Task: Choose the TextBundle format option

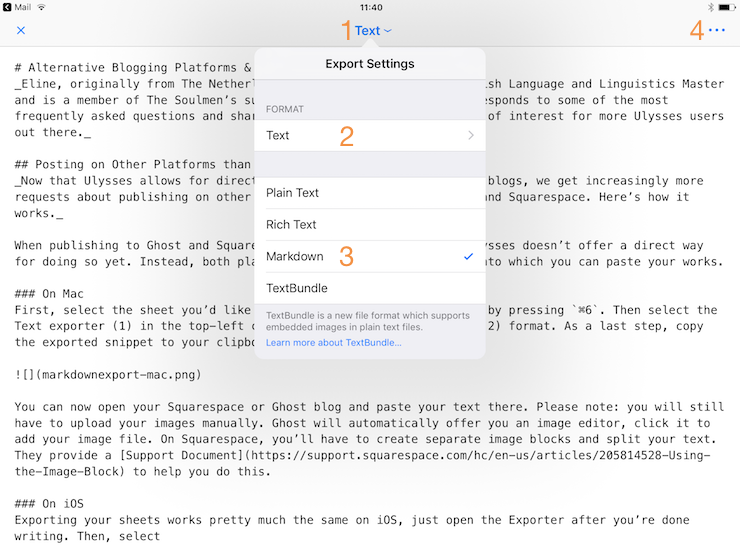Action: coord(370,288)
